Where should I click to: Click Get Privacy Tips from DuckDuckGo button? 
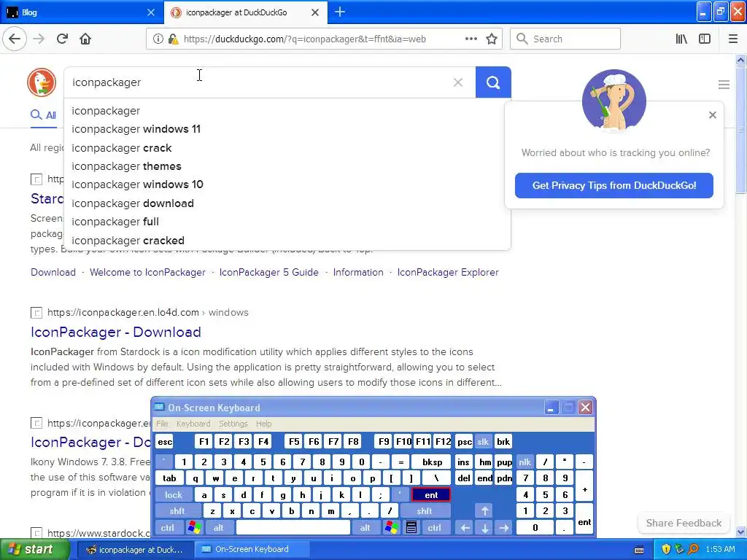click(x=614, y=185)
